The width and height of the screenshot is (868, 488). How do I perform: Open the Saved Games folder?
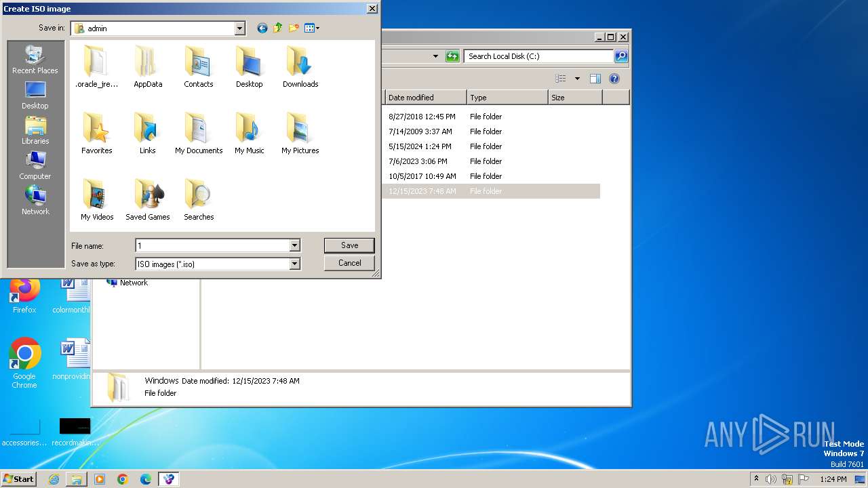(148, 200)
